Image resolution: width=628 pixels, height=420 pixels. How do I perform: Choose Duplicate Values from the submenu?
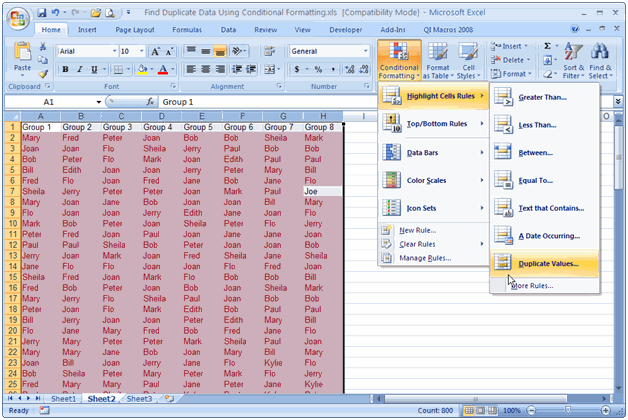coord(546,264)
